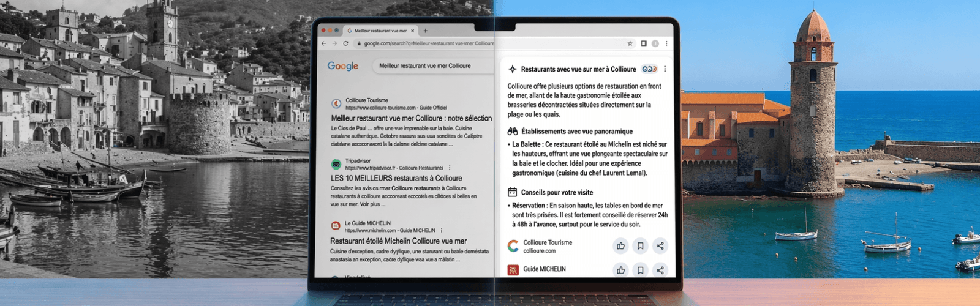Open the Collioure Tourisme collioure.com source
The image size is (980, 306).
(x=548, y=246)
